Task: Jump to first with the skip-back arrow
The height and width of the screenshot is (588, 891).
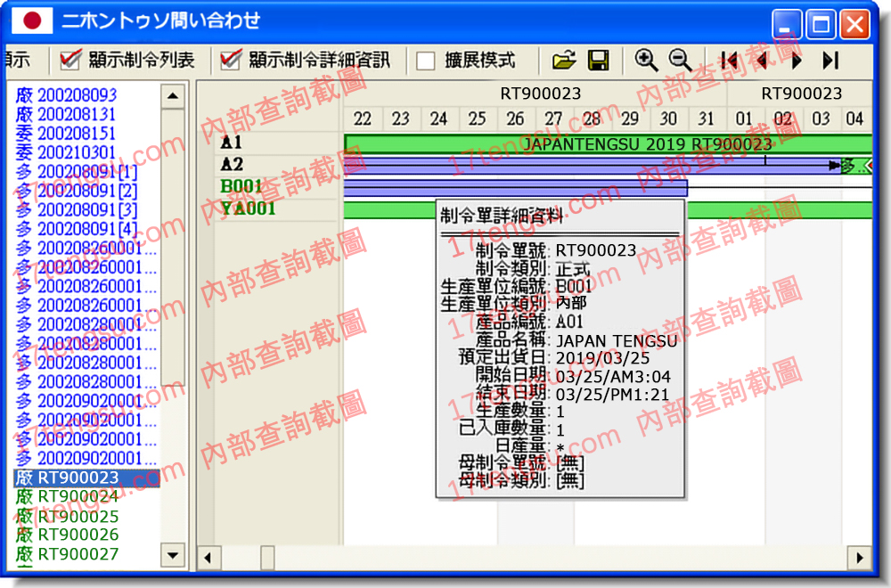Action: coord(729,61)
